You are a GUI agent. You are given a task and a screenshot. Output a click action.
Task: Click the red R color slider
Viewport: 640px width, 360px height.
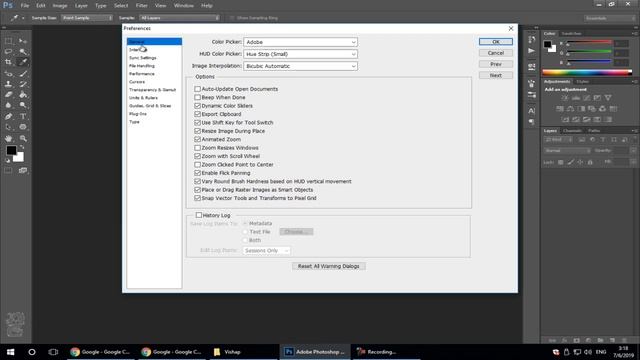pos(590,42)
